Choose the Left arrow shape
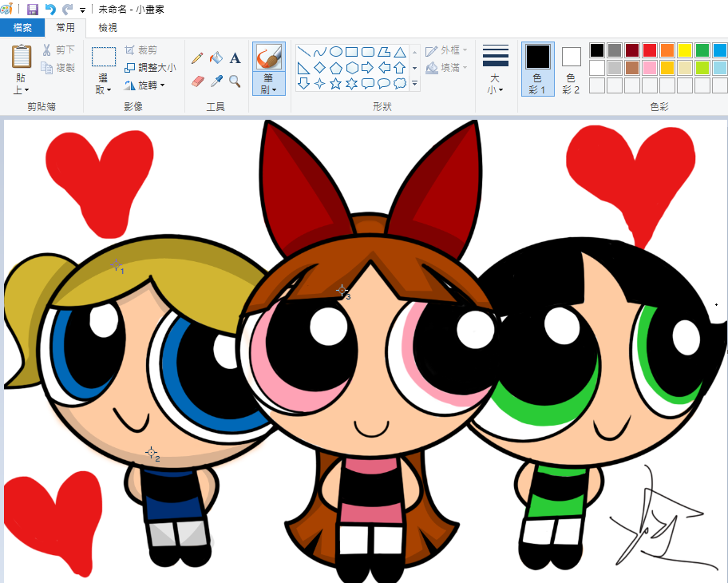Screen dimensions: 728x583 coord(384,68)
